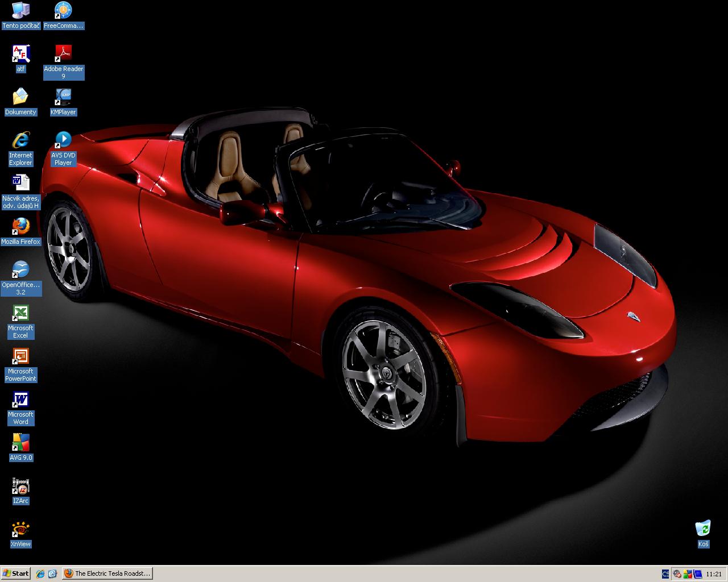
Task: Click the AVS DVD Player shortcut
Action: (63, 140)
